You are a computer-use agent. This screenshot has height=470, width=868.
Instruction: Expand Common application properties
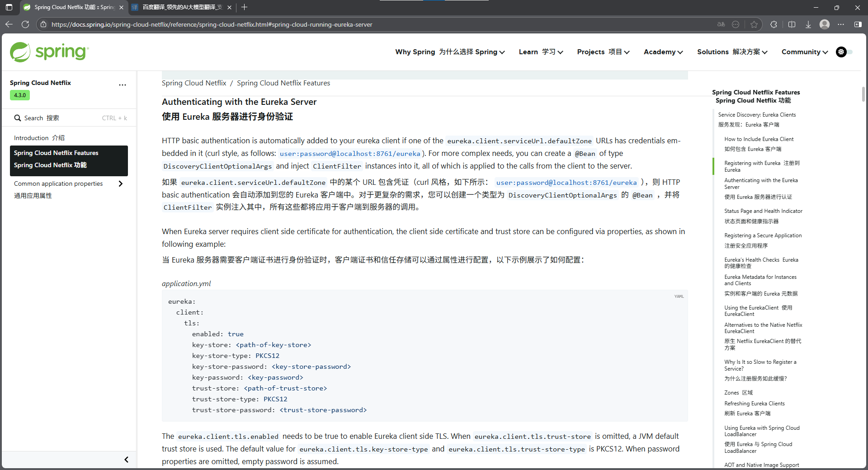(120, 183)
